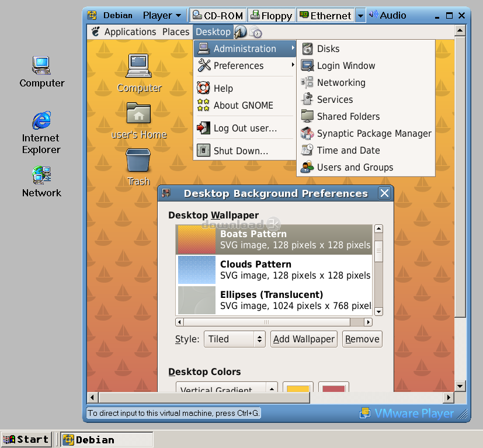Select Ellipses (Translucent) wallpaper
The image size is (483, 448).
coord(274,300)
